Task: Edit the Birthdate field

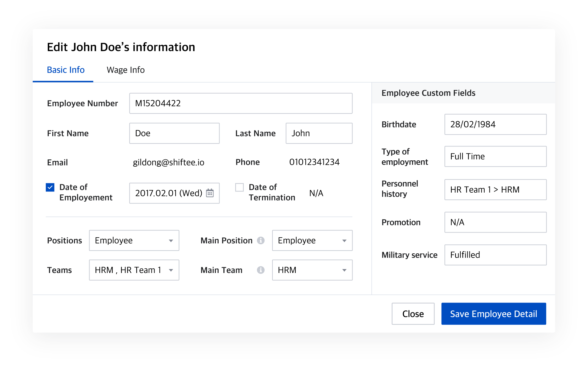Action: [495, 124]
